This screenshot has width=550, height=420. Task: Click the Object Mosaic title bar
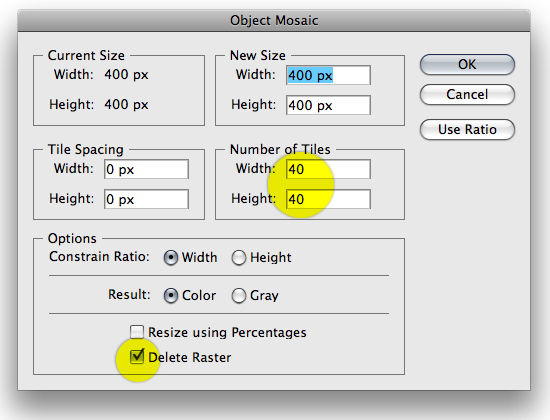pos(274,20)
